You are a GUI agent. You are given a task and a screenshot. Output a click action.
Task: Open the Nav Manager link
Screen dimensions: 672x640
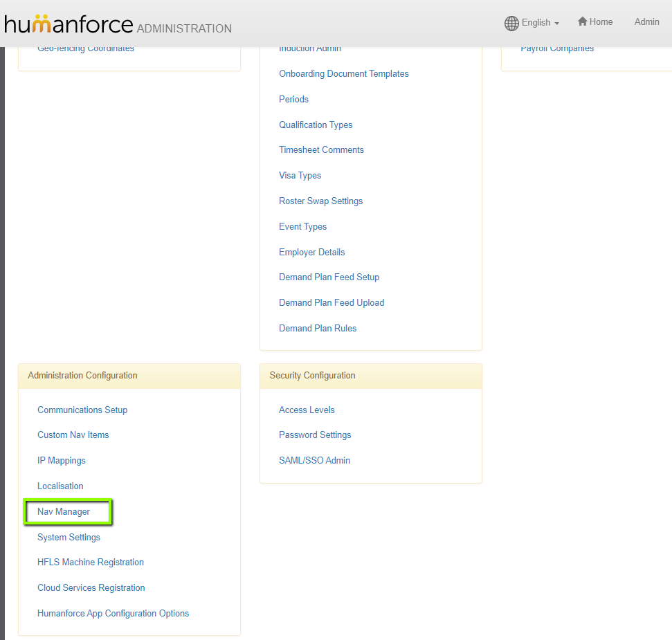coord(64,512)
